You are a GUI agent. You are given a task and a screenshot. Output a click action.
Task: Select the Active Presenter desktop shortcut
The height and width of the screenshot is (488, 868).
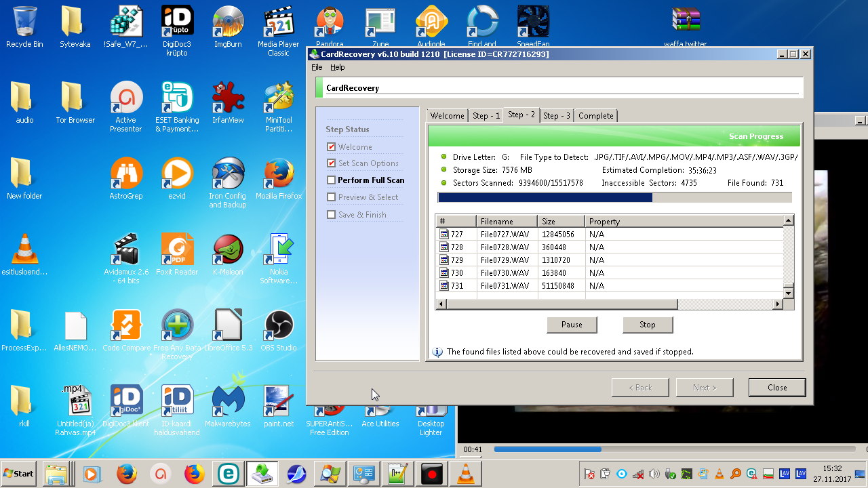(126, 107)
